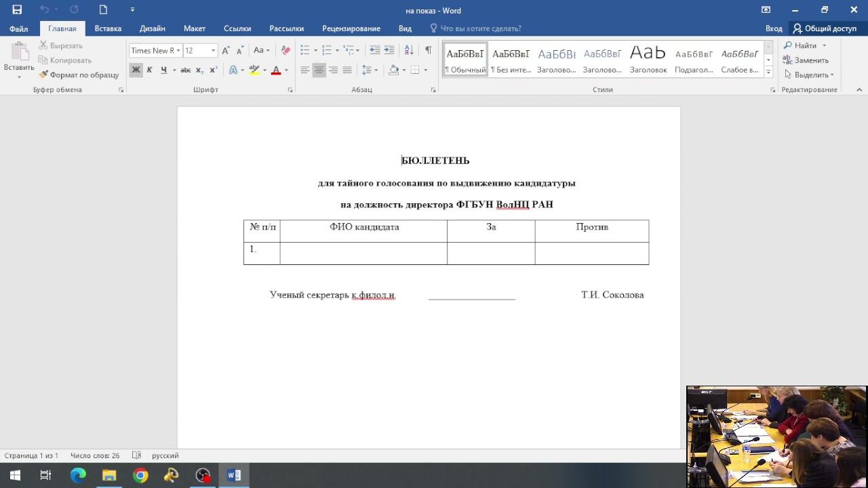
Task: Toggle italic formatting (К)
Action: (x=149, y=70)
